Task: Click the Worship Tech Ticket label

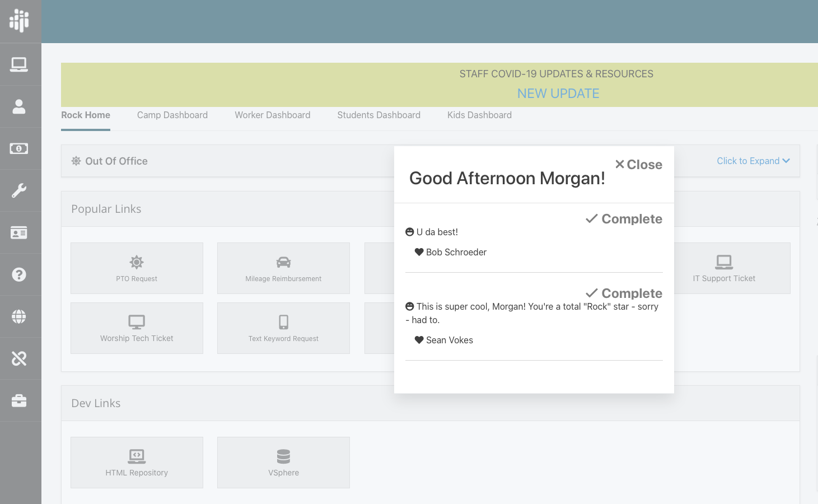Action: (137, 338)
